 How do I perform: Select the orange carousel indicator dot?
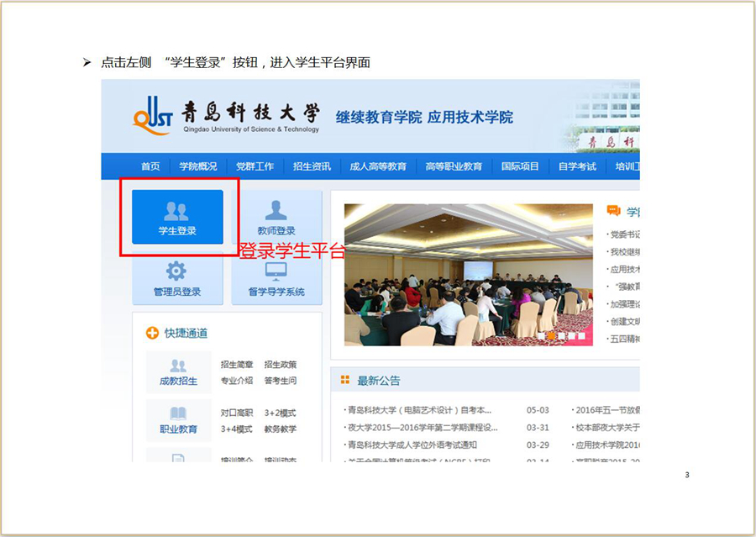[552, 335]
